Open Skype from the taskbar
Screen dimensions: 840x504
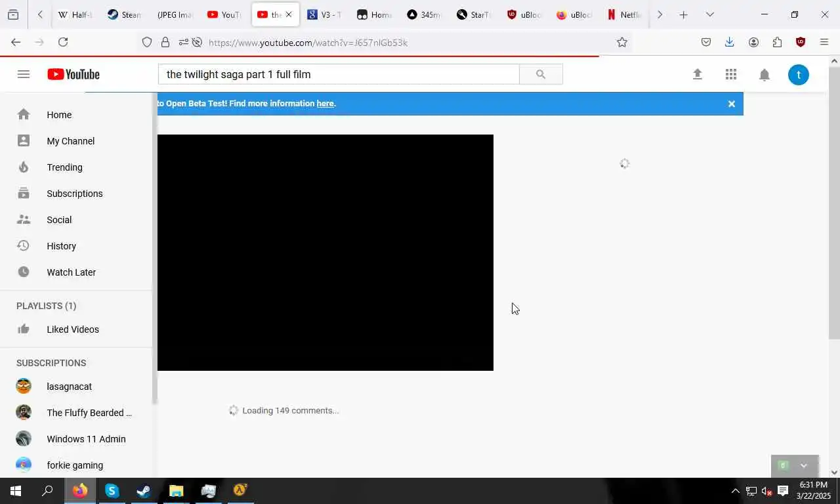pos(112,491)
